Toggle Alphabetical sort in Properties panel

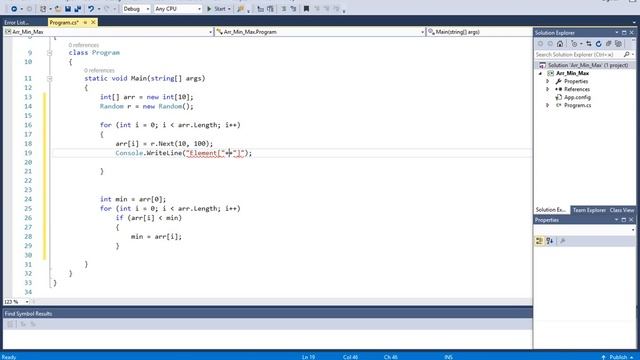(550, 241)
